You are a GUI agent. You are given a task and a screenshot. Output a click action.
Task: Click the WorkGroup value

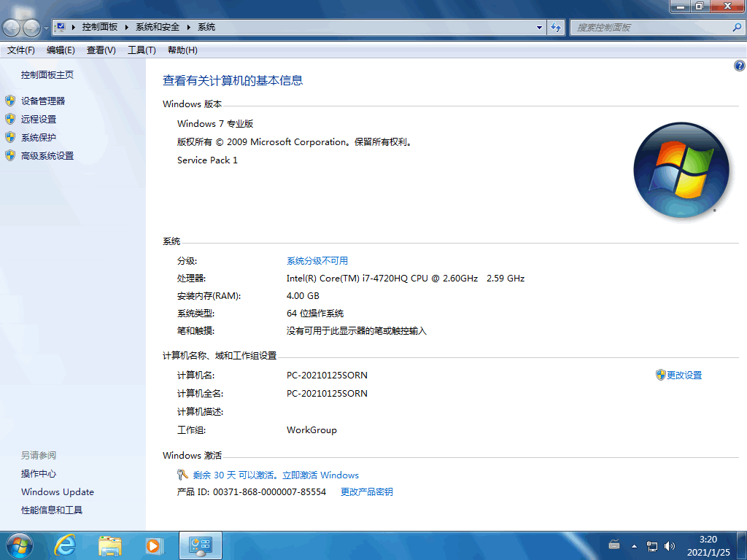click(x=311, y=429)
